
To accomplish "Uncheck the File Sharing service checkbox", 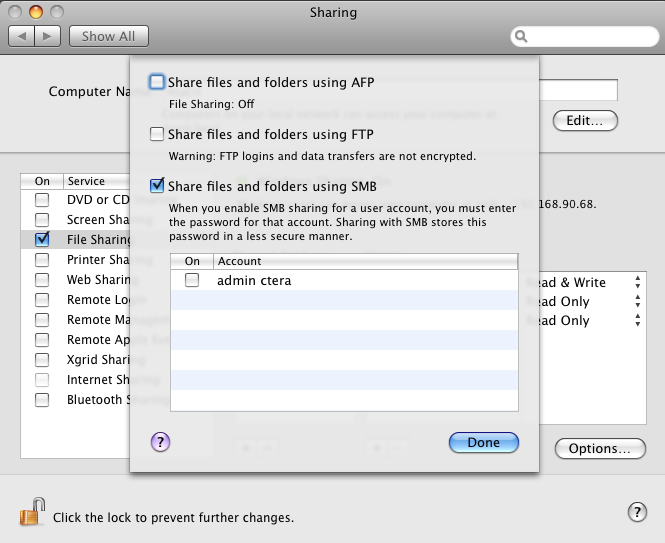I will [42, 239].
